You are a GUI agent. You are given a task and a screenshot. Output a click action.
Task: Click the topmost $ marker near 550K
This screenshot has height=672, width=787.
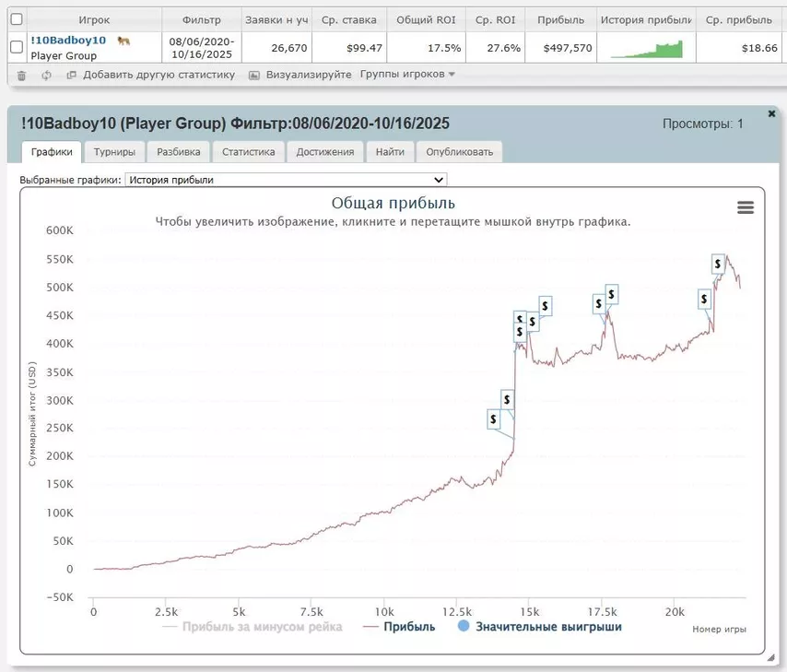click(x=718, y=264)
